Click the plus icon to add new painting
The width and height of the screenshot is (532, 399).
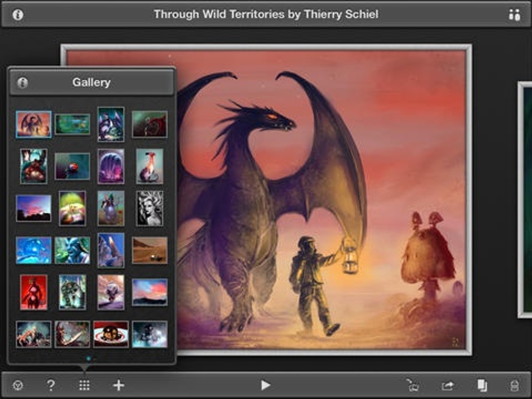tap(119, 385)
